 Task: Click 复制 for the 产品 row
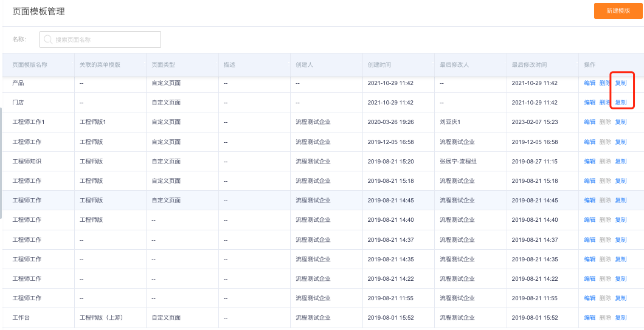[x=621, y=83]
